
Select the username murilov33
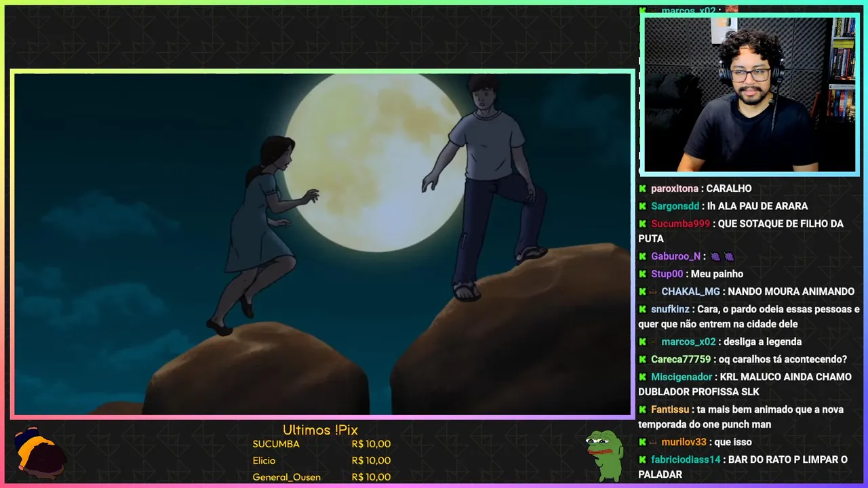[685, 442]
